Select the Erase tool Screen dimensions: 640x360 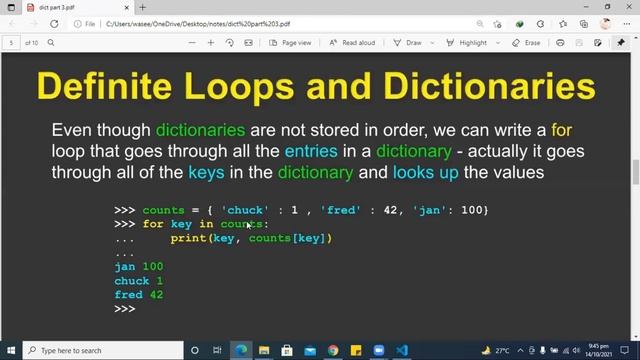click(x=526, y=42)
